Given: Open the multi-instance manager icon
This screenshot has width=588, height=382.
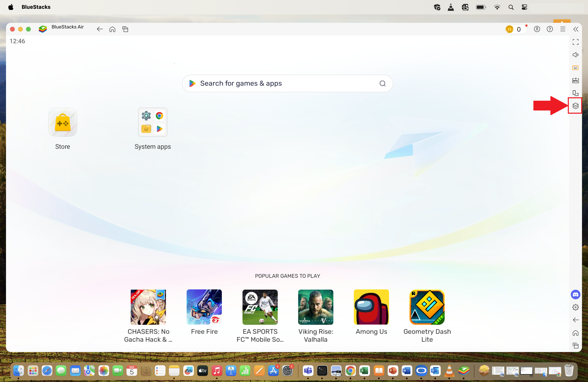Looking at the screenshot, I should tap(575, 106).
